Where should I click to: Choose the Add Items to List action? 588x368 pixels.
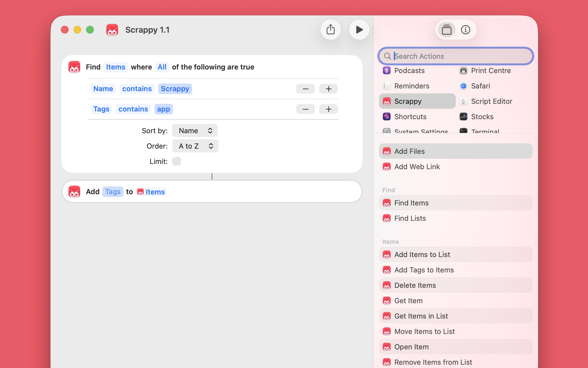(456, 254)
